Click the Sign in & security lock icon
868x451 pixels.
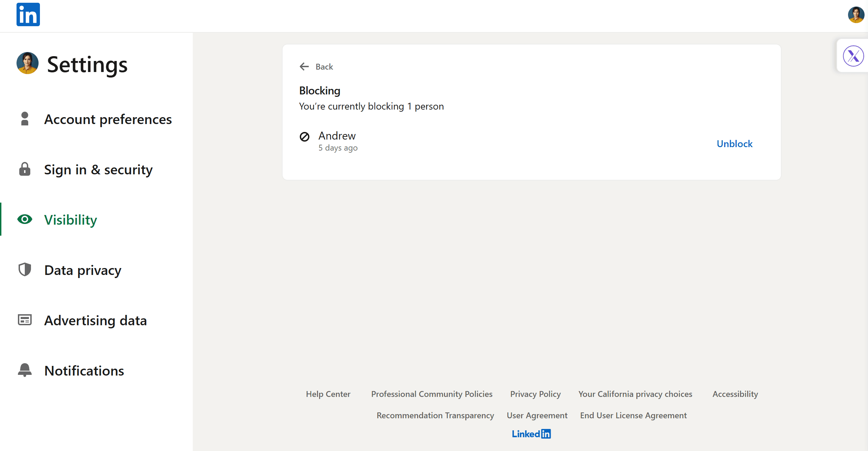[x=25, y=169]
